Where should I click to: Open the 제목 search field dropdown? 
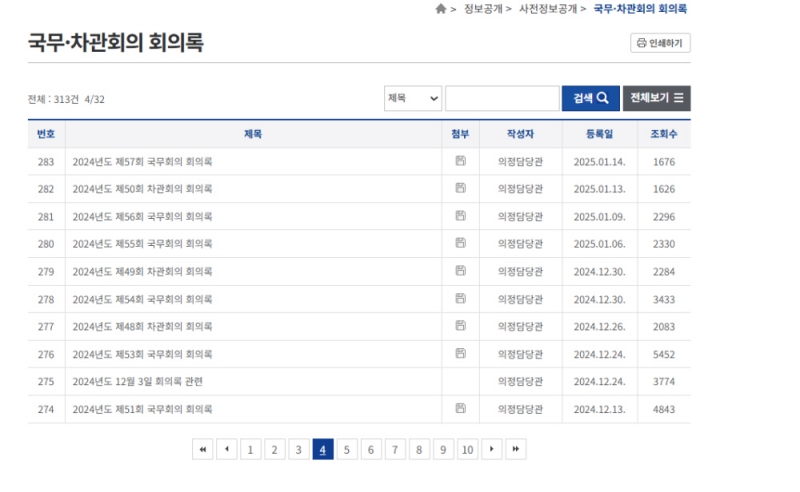(x=413, y=98)
